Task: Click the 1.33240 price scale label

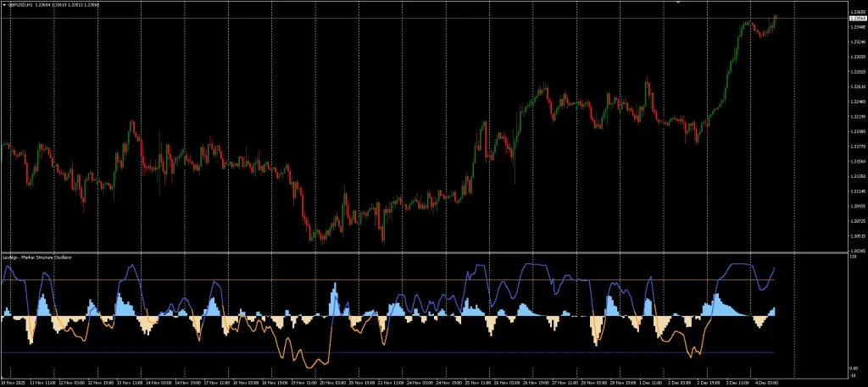Action: coord(858,41)
